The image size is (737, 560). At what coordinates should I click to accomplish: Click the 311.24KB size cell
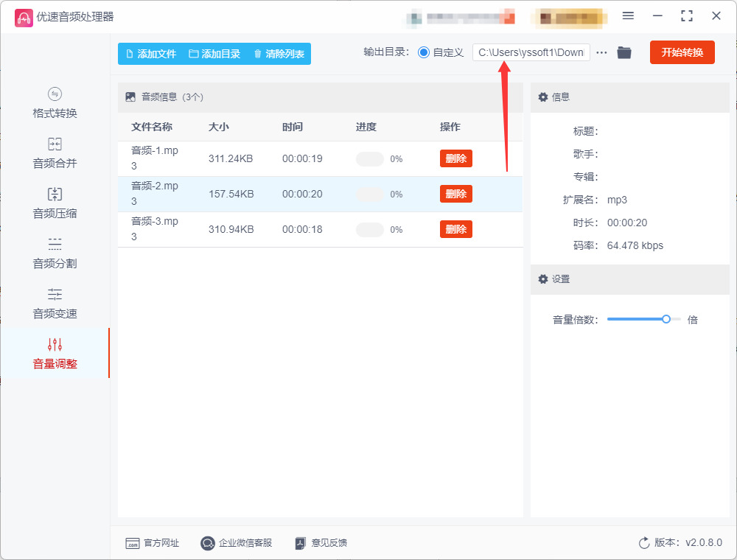(x=231, y=159)
